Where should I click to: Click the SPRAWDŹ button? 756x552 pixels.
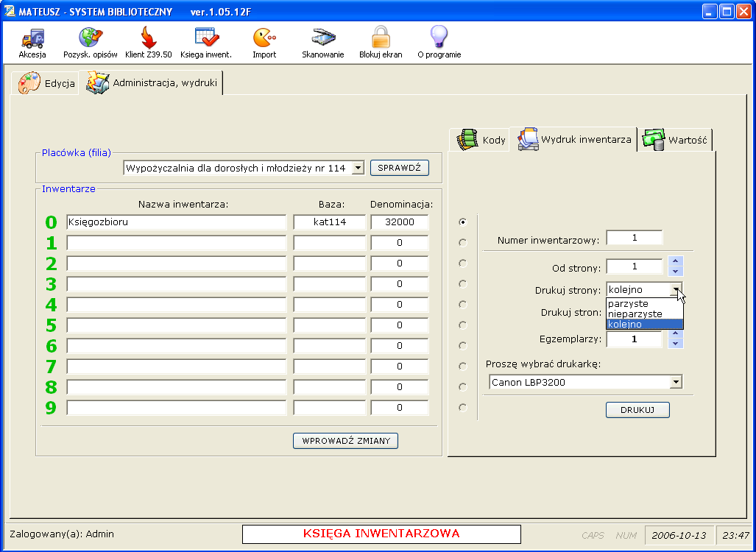point(399,168)
